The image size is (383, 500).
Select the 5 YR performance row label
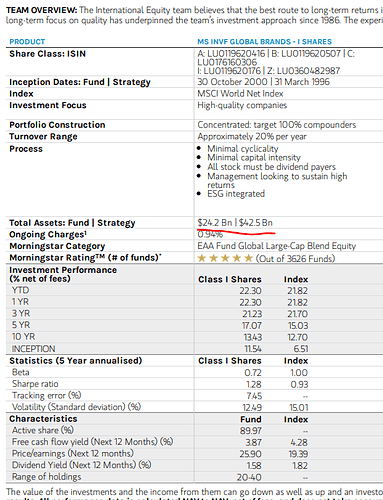[21, 325]
